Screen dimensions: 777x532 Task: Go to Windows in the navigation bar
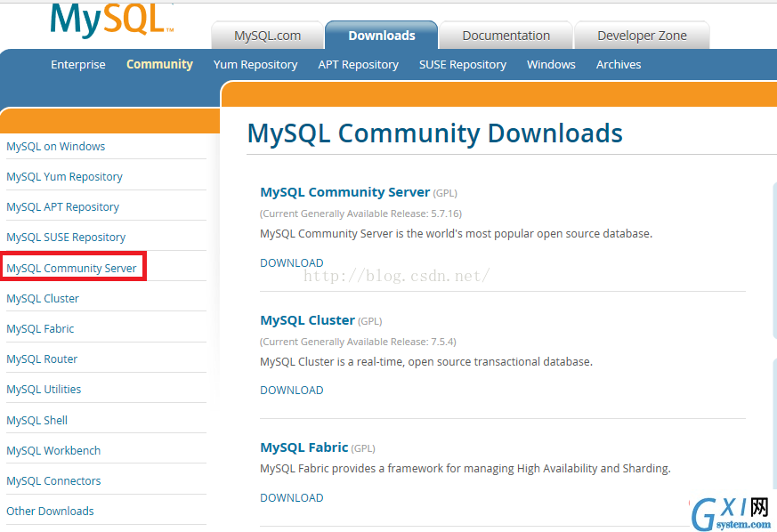551,64
